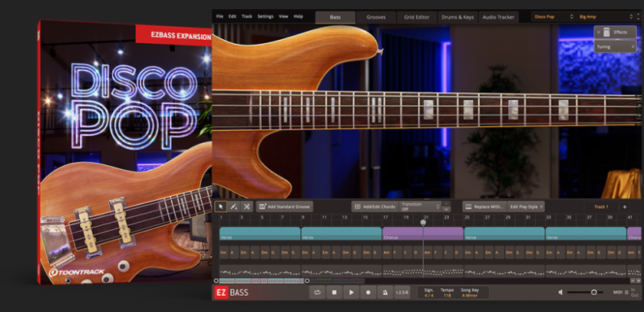This screenshot has height=312, width=644.
Task: Toggle the metronome icon
Action: [x=385, y=292]
